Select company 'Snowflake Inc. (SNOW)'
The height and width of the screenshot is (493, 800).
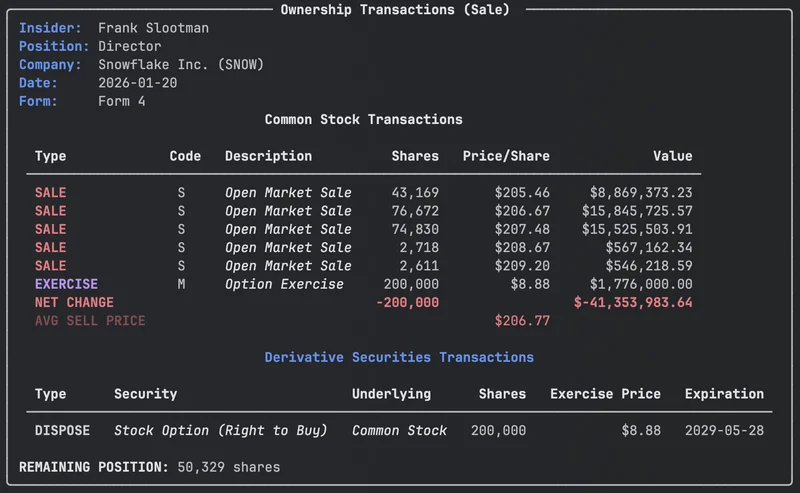pos(181,65)
